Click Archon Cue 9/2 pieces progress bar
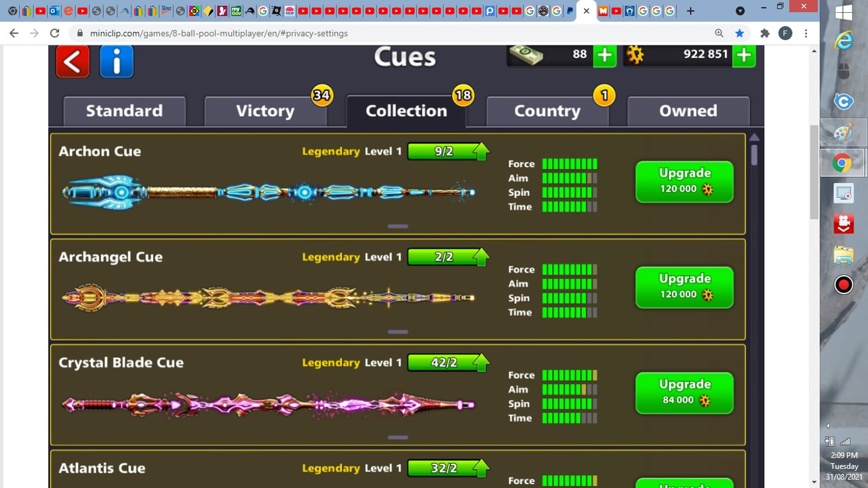This screenshot has width=868, height=488. 448,151
